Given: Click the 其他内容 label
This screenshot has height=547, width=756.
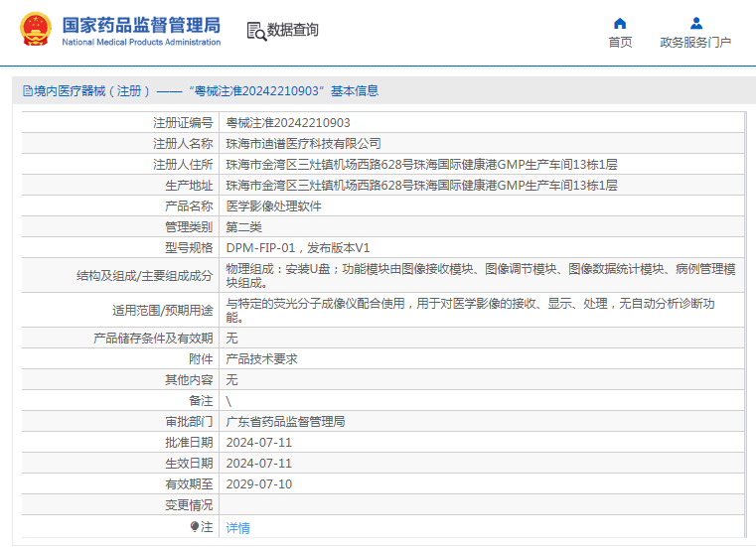Looking at the screenshot, I should 189,380.
